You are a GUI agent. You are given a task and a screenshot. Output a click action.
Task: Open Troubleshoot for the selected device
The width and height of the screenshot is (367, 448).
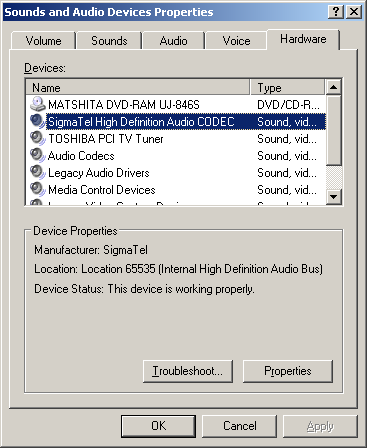click(188, 371)
